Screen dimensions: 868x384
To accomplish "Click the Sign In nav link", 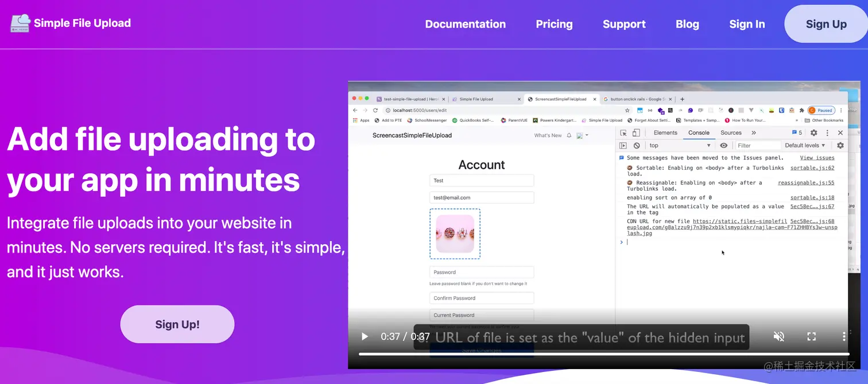I will 747,24.
